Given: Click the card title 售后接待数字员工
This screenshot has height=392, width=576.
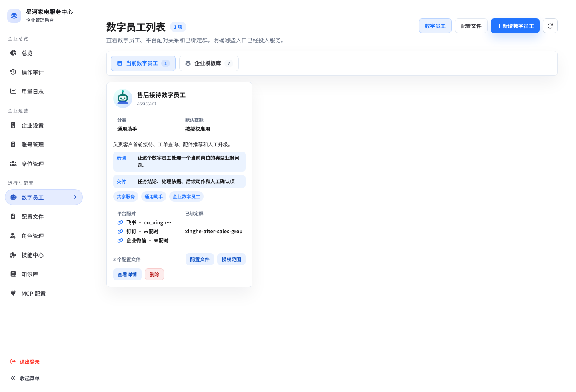Looking at the screenshot, I should [x=161, y=95].
